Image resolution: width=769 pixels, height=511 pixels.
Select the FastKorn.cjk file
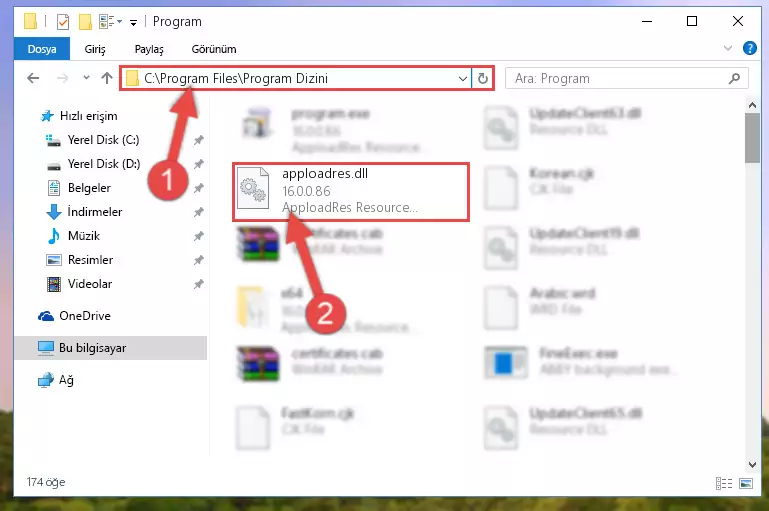(x=295, y=427)
